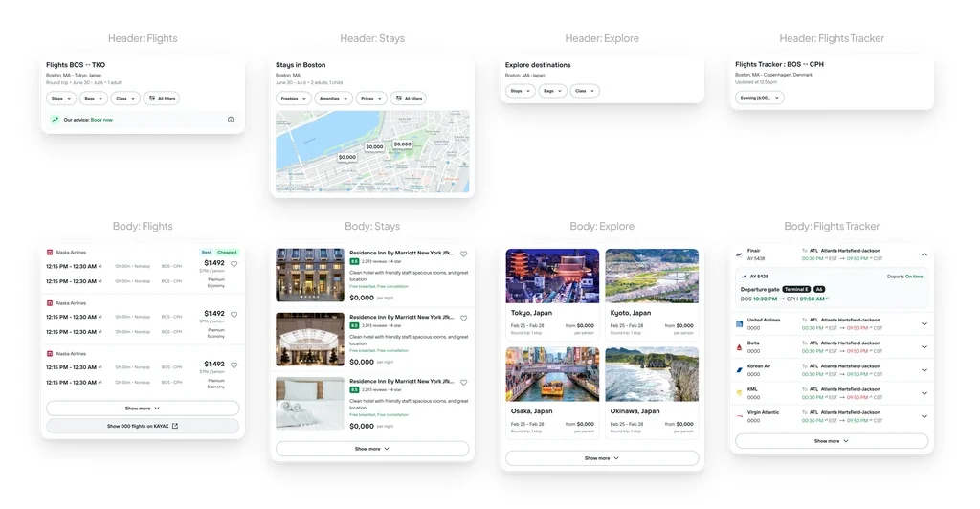This screenshot has width=980, height=509.
Task: Expand the Delta flight row
Action: pyautogui.click(x=924, y=346)
